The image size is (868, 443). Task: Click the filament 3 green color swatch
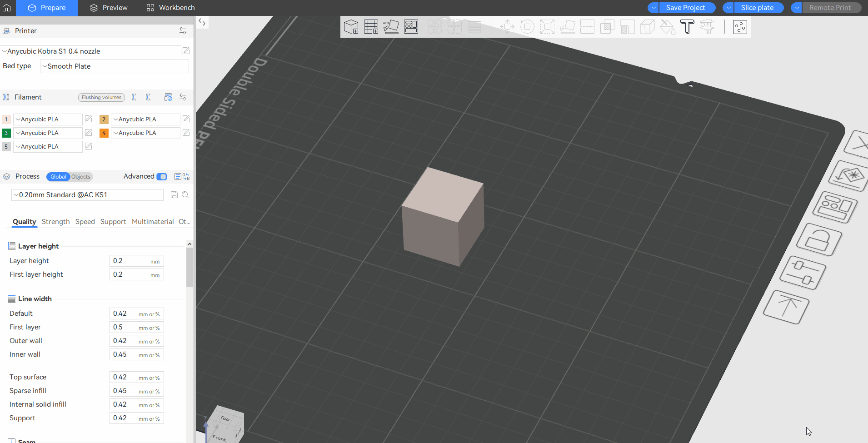point(6,133)
